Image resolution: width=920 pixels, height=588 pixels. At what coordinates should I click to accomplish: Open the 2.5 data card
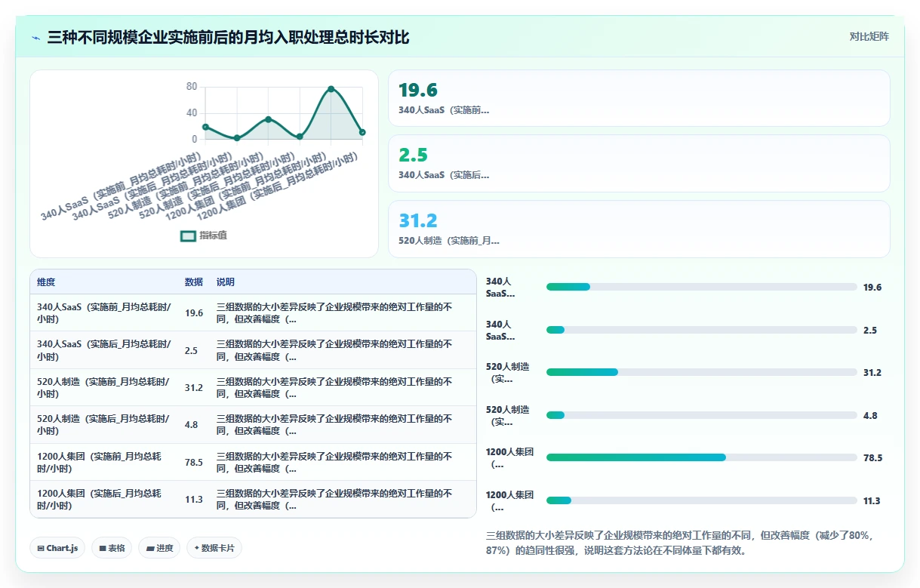[x=638, y=163]
